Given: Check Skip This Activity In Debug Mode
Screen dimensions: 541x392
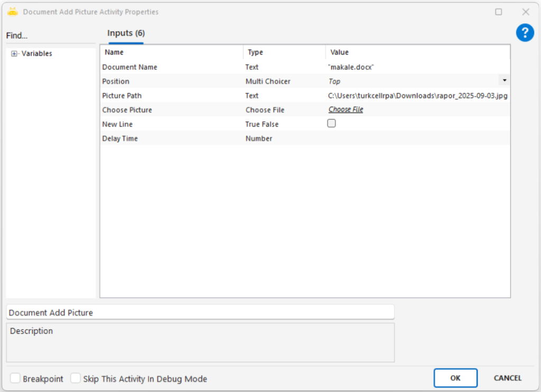Looking at the screenshot, I should 76,378.
